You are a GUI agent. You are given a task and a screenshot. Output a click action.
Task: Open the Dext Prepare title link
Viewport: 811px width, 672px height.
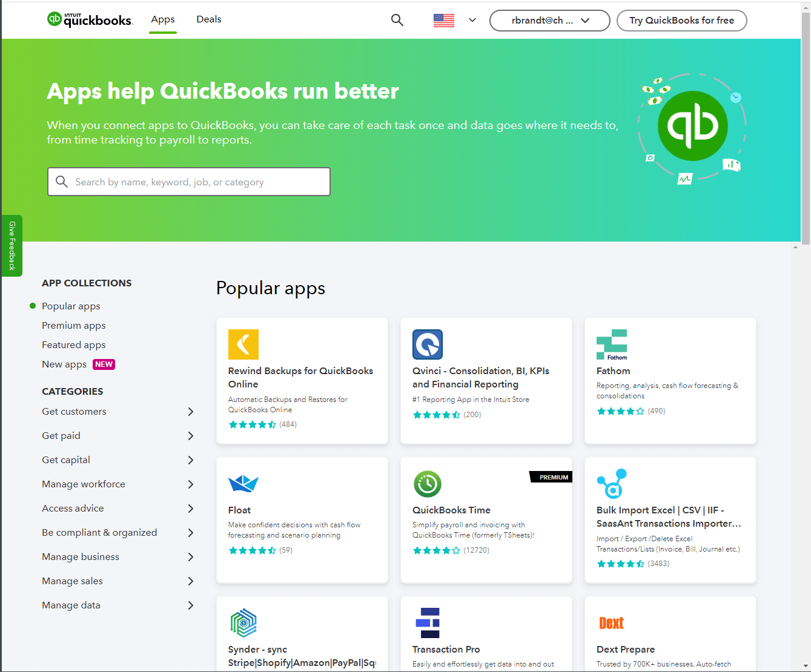coord(626,650)
